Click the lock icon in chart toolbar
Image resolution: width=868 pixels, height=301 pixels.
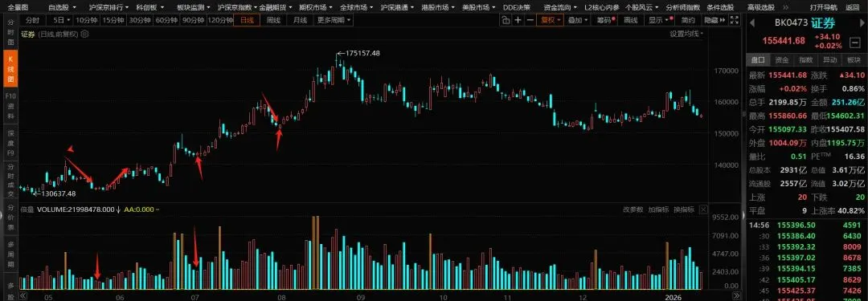click(506, 20)
